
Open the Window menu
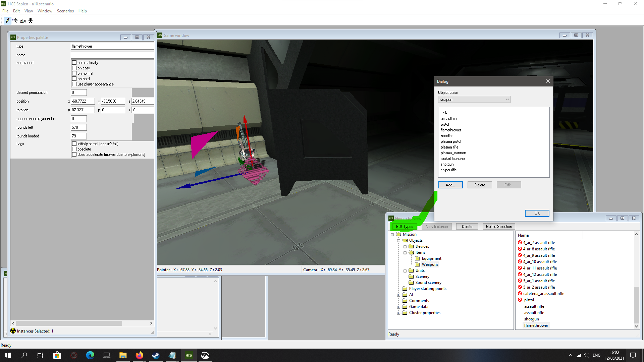coord(45,11)
